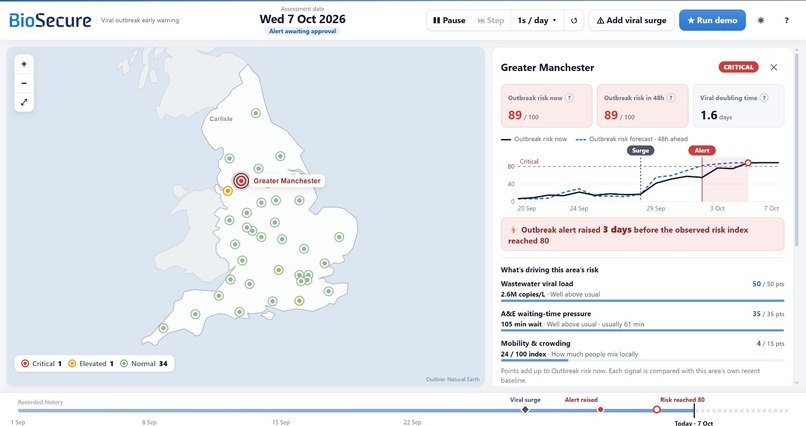Image resolution: width=806 pixels, height=426 pixels.
Task: Click the Critical 1 legend entry
Action: pyautogui.click(x=41, y=363)
